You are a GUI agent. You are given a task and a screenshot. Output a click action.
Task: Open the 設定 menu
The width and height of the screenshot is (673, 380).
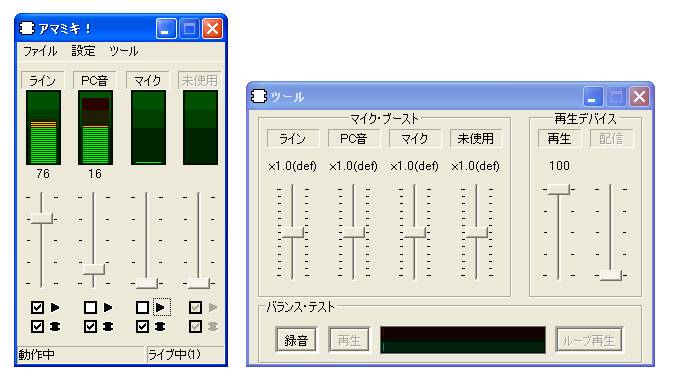[x=83, y=51]
